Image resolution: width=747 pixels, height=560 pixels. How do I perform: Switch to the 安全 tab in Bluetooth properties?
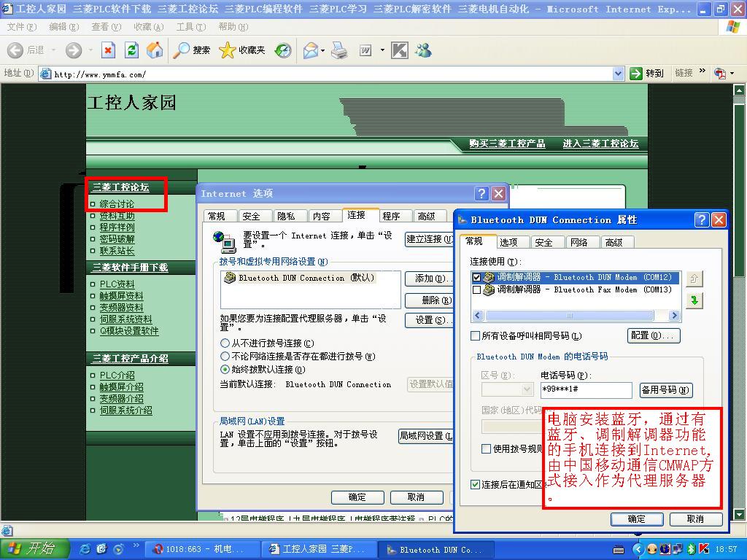(543, 242)
